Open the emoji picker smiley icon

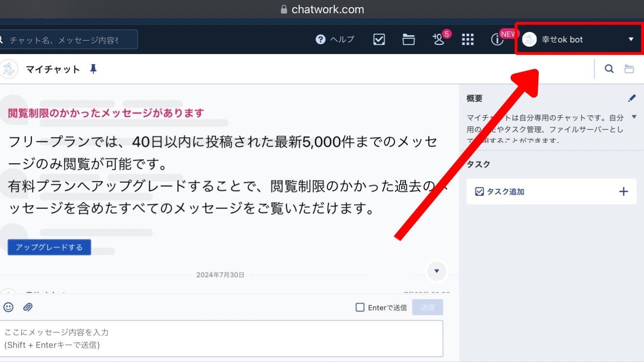[9, 307]
